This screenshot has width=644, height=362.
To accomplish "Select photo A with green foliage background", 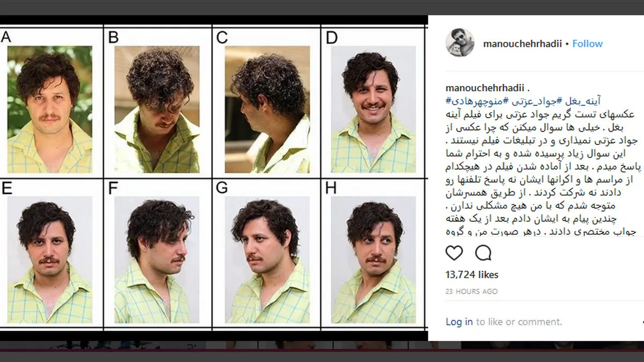I will [x=50, y=110].
